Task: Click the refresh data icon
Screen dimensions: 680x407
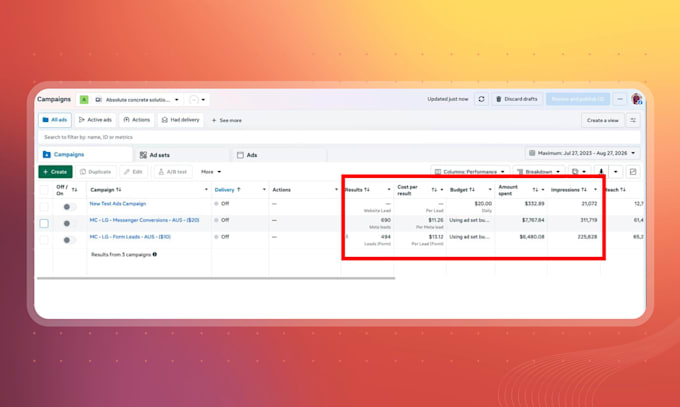Action: coord(481,99)
